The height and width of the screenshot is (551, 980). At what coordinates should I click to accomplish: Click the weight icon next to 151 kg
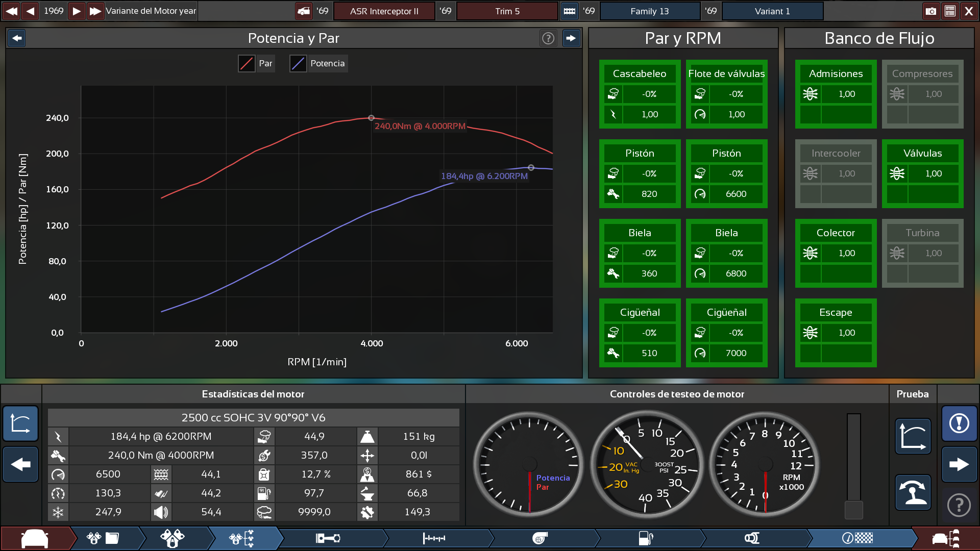pos(367,437)
